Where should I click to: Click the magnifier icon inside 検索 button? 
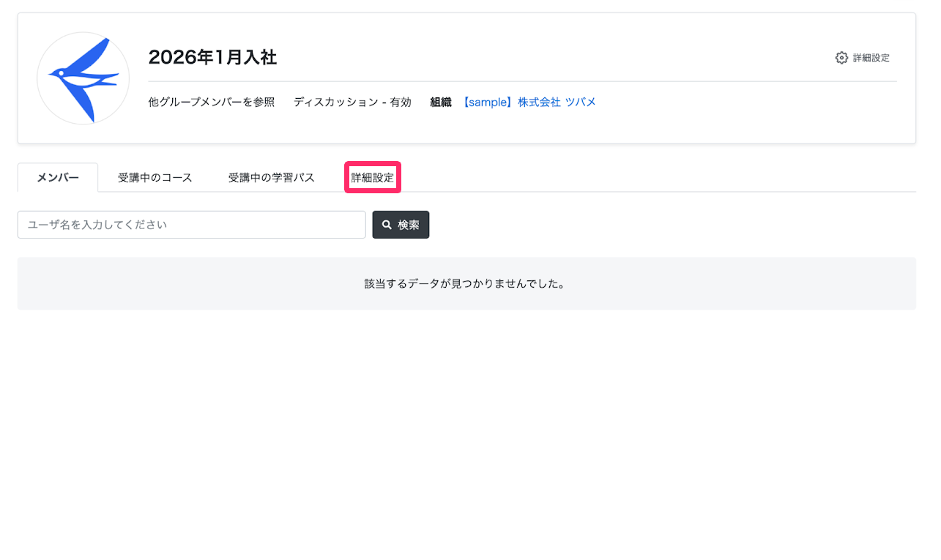click(387, 225)
